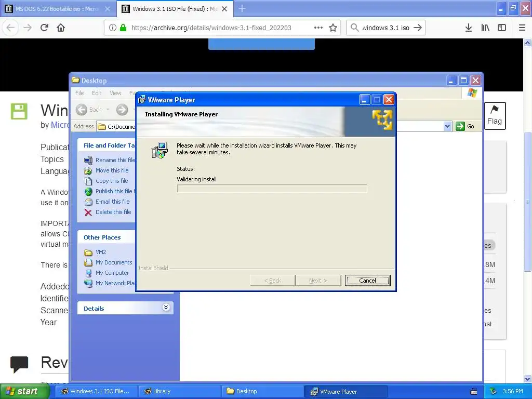Bookmark this page with star icon
The height and width of the screenshot is (399, 532).
point(333,28)
